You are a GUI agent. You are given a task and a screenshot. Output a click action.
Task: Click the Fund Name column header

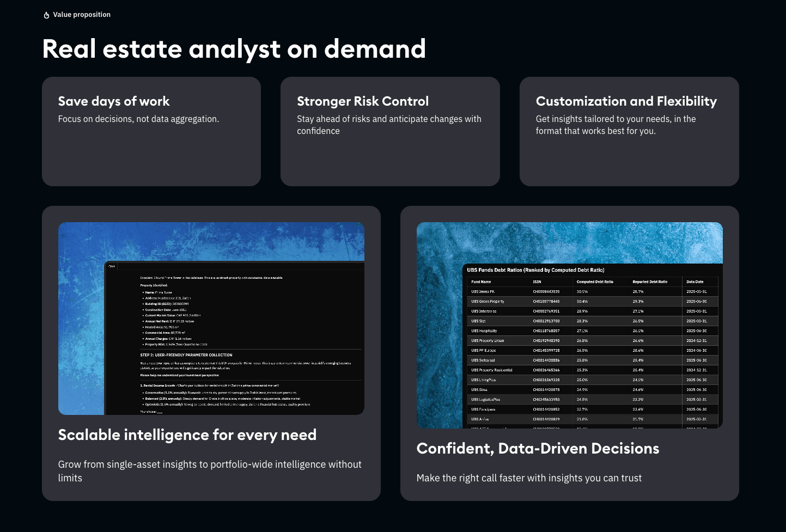point(482,282)
